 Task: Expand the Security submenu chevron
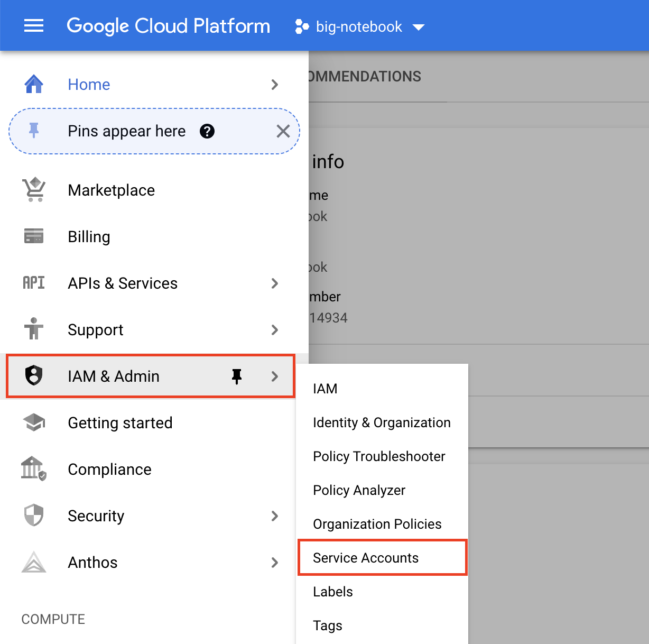274,516
